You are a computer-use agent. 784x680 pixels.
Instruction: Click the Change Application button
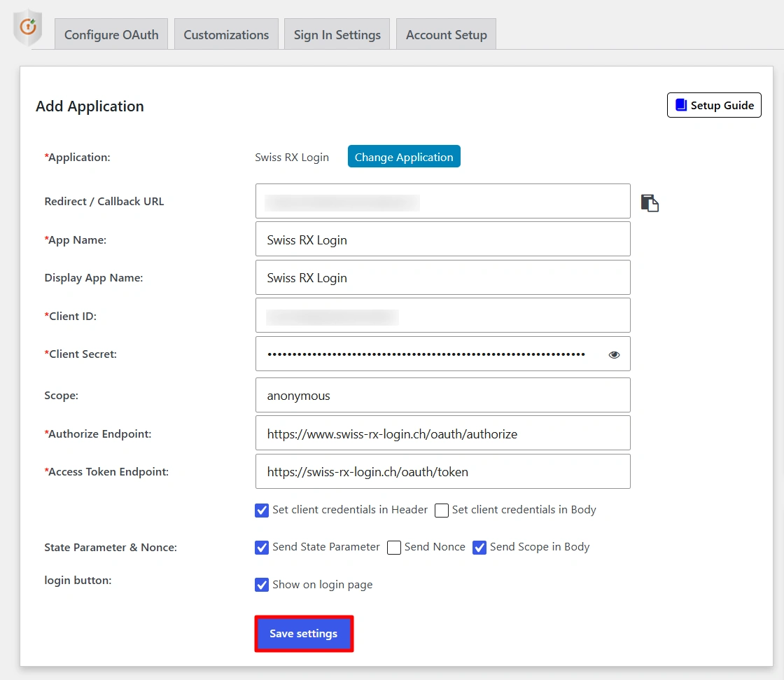click(x=404, y=157)
